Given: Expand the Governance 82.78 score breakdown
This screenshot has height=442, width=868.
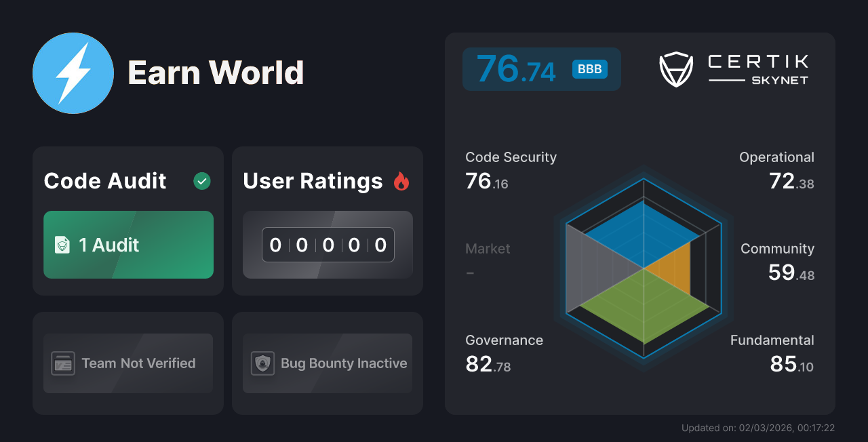Looking at the screenshot, I should pyautogui.click(x=504, y=353).
